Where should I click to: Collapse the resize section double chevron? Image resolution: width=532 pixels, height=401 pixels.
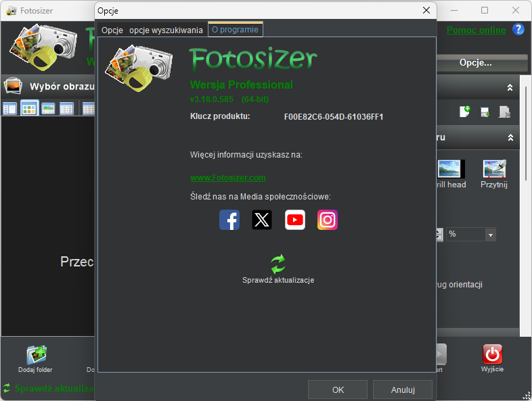[510, 137]
